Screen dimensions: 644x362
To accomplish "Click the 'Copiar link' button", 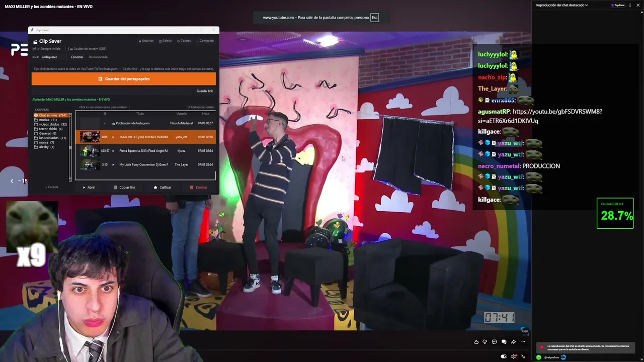I will pyautogui.click(x=124, y=188).
